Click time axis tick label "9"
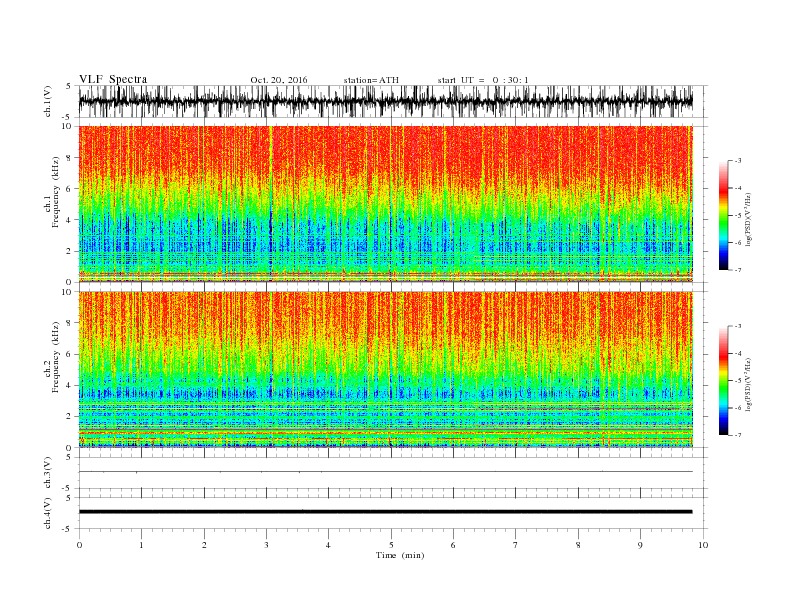 click(640, 545)
